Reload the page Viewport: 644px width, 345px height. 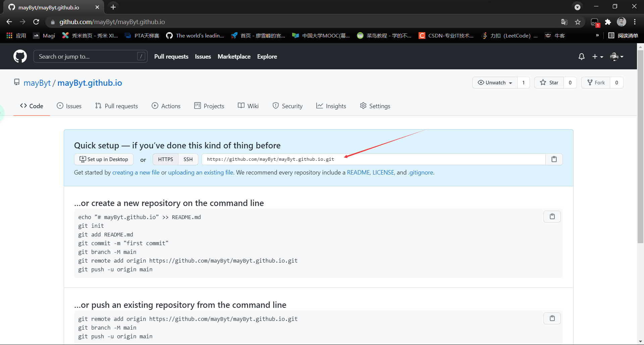tap(36, 22)
